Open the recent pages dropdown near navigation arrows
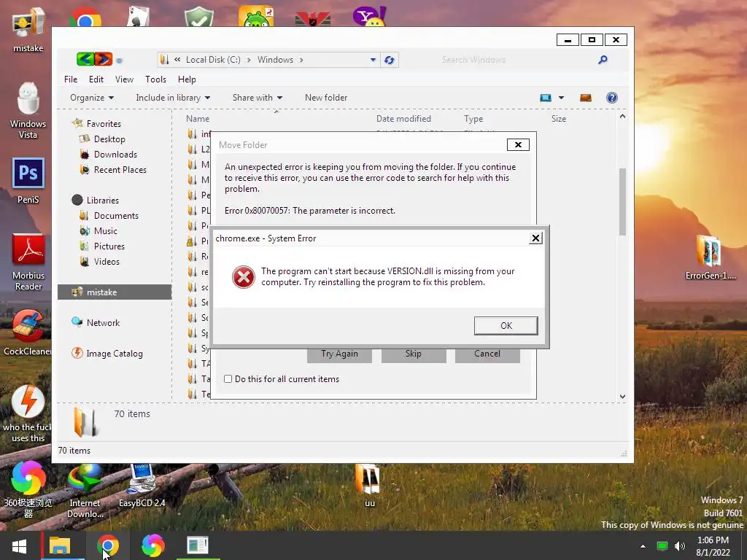 point(119,61)
